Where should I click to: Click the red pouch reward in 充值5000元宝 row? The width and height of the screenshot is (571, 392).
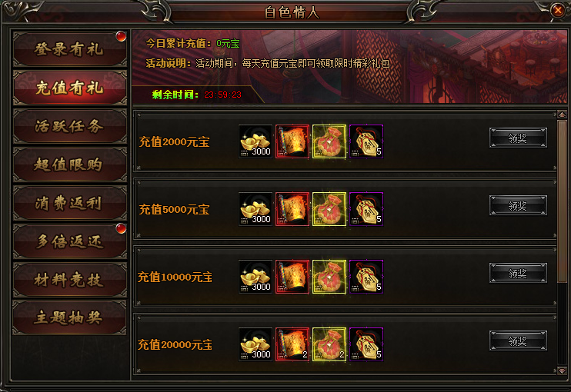coord(329,209)
